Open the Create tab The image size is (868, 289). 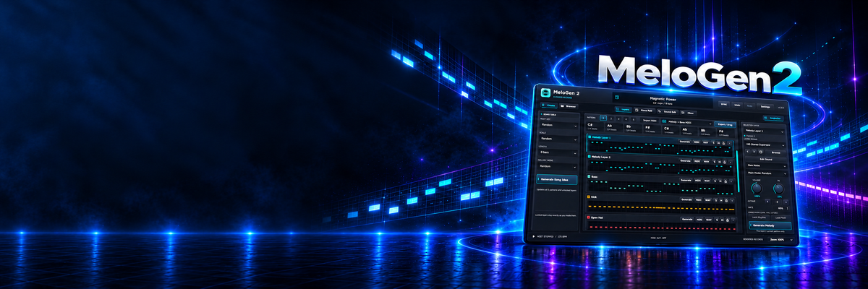[x=548, y=105]
